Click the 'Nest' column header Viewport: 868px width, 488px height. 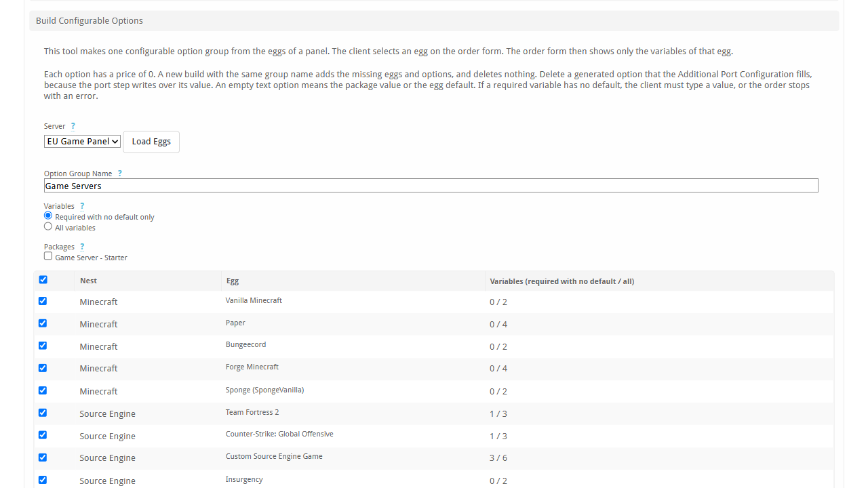[88, 281]
